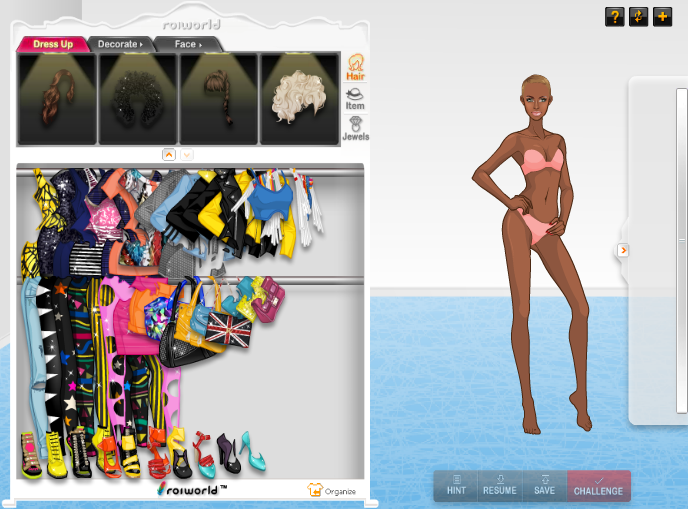This screenshot has height=509, width=688.
Task: Expand the side panel with orange arrow
Action: pyautogui.click(x=623, y=250)
